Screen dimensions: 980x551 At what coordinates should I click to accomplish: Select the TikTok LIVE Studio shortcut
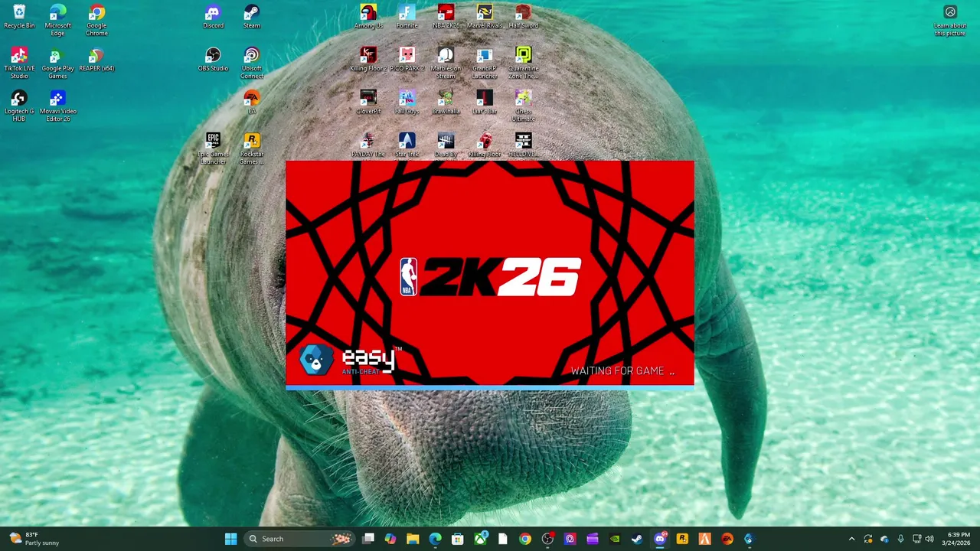point(19,63)
